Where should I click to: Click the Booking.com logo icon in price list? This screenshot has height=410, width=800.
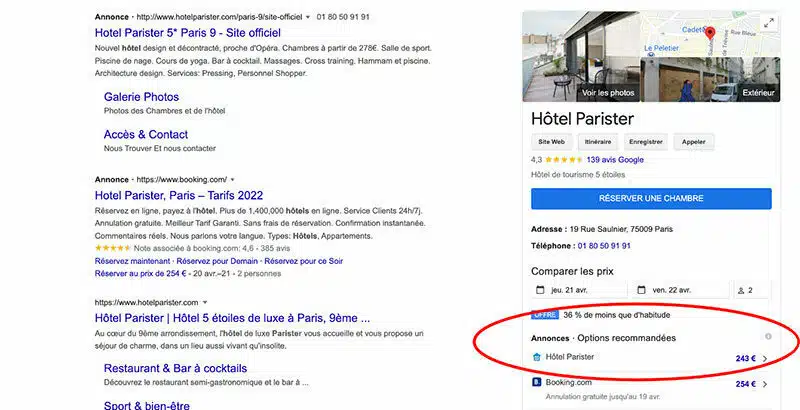point(536,382)
